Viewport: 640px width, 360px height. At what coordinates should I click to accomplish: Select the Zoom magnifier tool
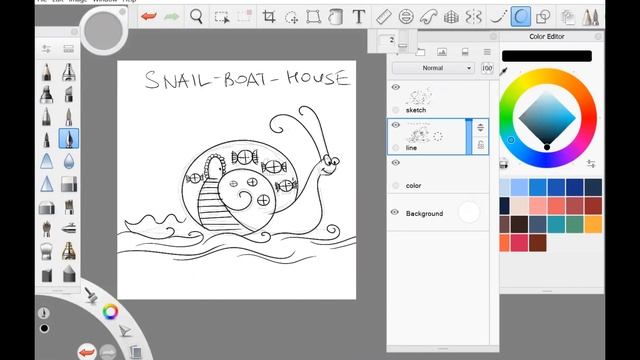[x=196, y=17]
